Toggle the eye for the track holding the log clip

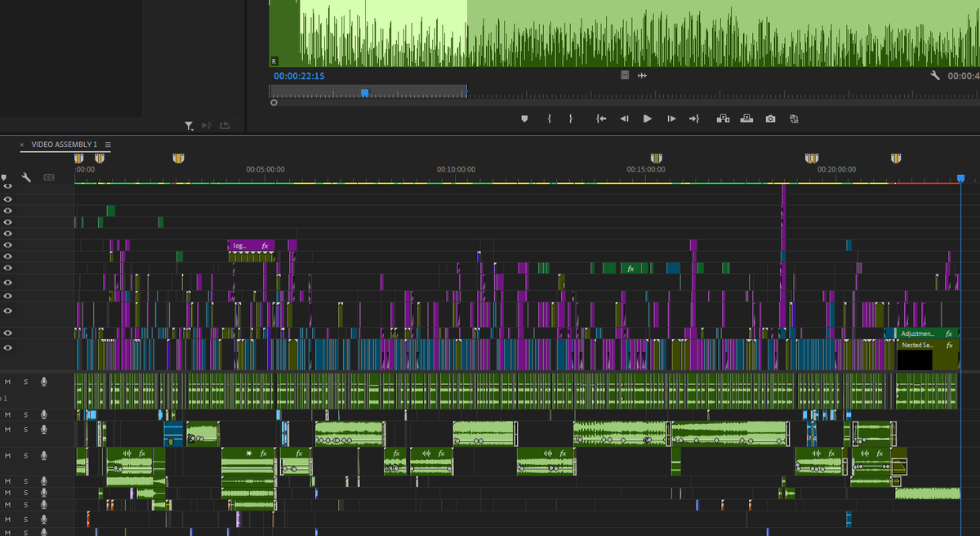(8, 244)
